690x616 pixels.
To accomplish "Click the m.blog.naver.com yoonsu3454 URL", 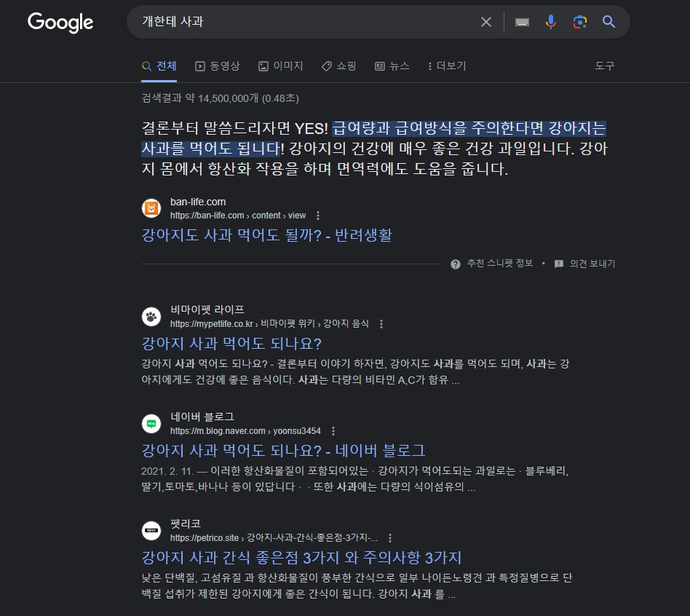I will pyautogui.click(x=245, y=430).
